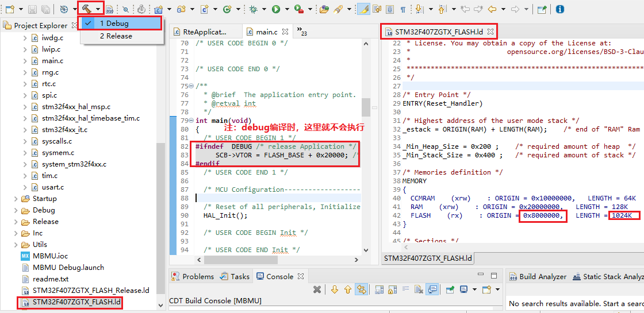Start debugging with the bug icon
The width and height of the screenshot is (644, 313).
254,9
